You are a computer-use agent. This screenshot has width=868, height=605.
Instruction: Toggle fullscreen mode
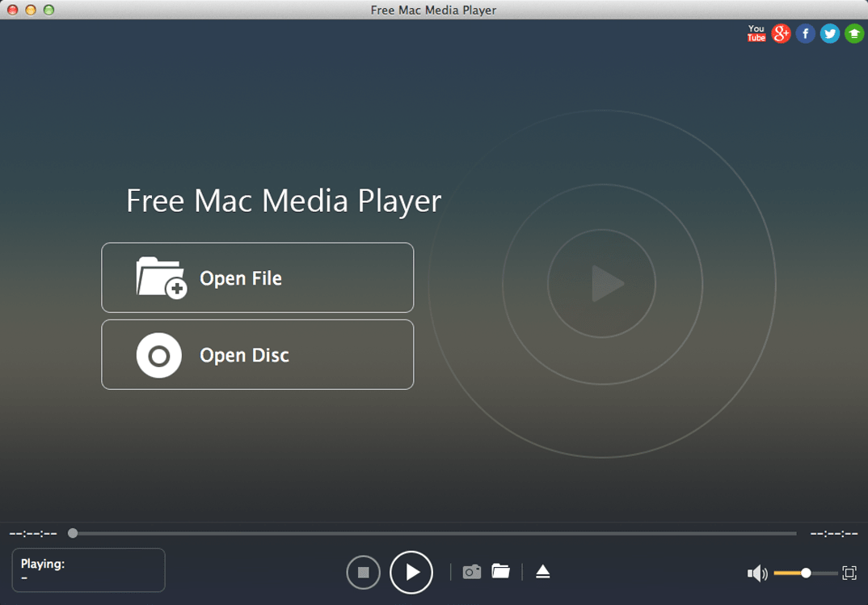[849, 573]
